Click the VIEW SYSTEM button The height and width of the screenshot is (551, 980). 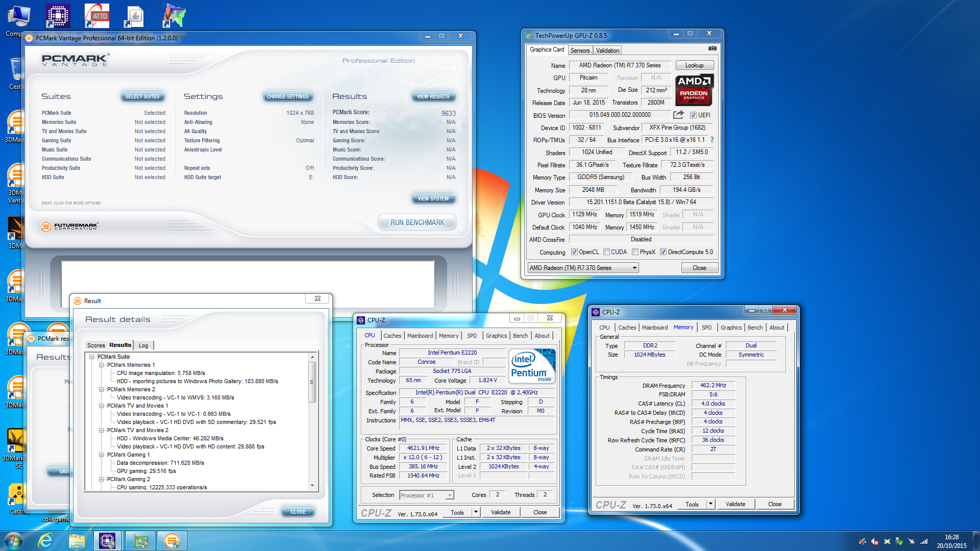click(433, 198)
